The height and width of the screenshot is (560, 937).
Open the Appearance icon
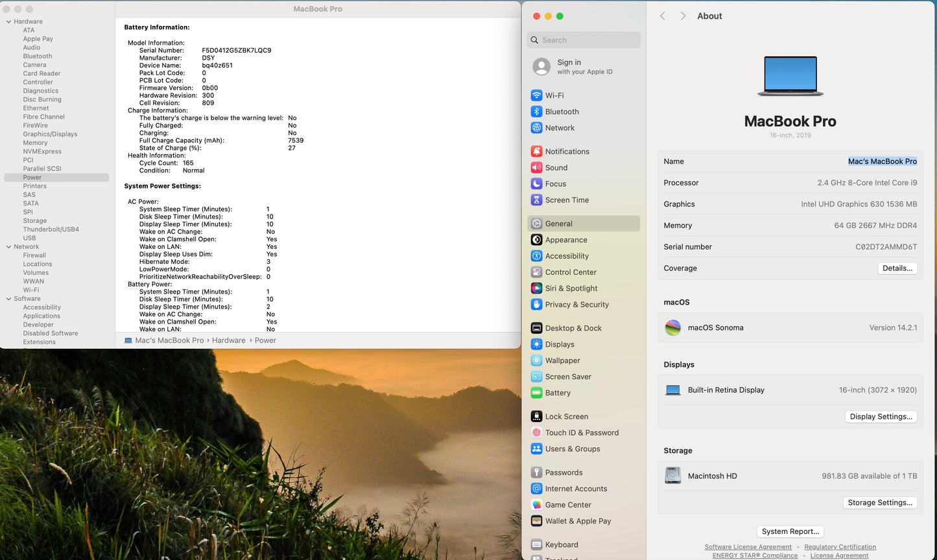(536, 240)
